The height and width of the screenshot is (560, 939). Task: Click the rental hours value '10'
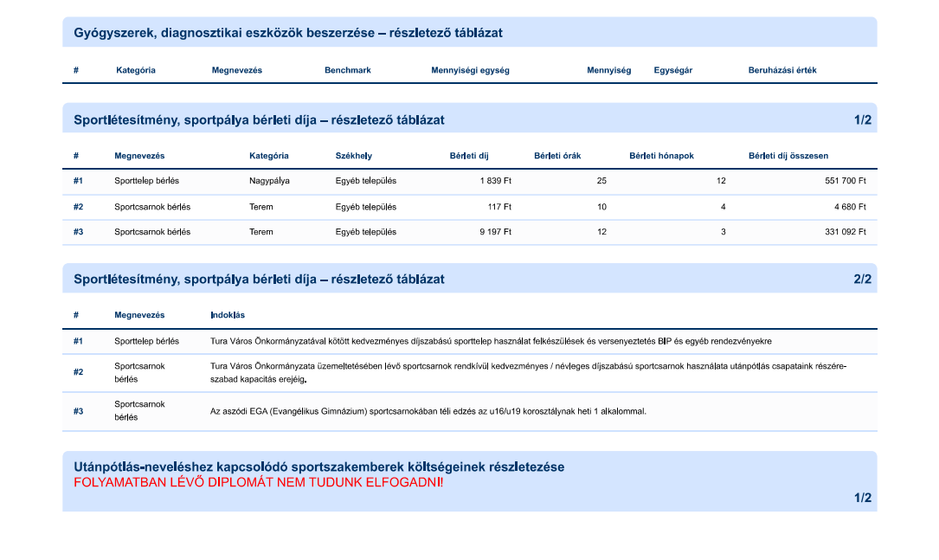pos(601,207)
